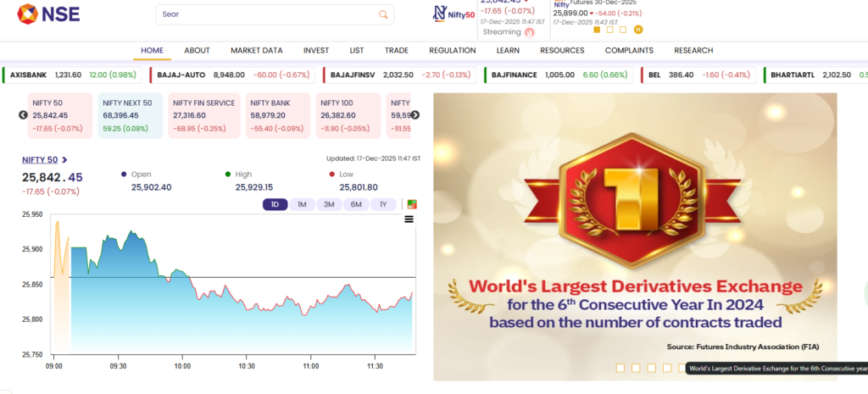The image size is (868, 394).
Task: Click the green High legend dot
Action: 227,175
